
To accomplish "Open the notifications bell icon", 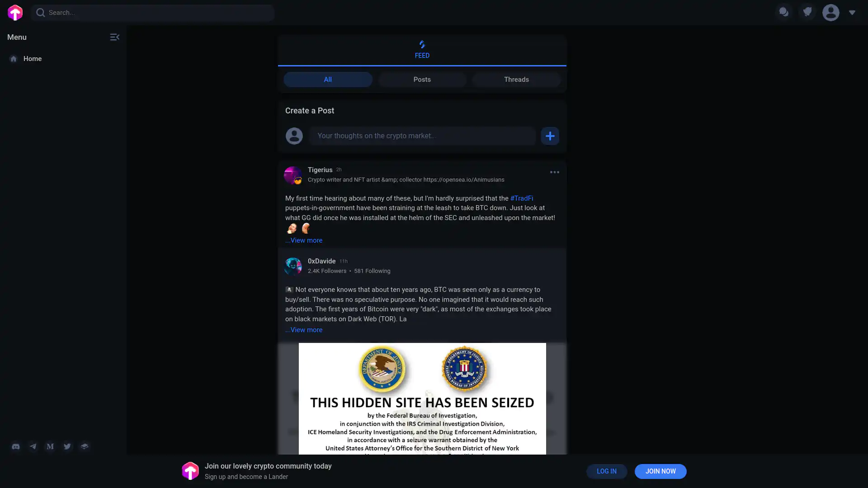I will pyautogui.click(x=807, y=13).
